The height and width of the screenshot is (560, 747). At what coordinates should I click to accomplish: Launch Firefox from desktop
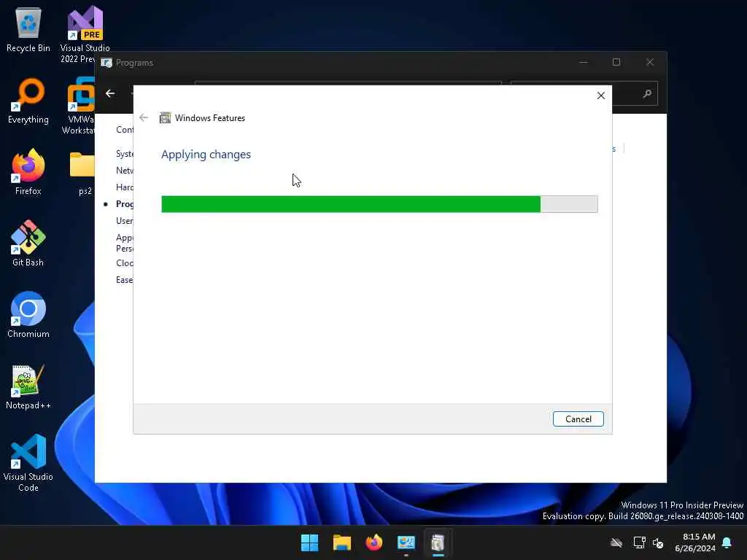(x=28, y=172)
